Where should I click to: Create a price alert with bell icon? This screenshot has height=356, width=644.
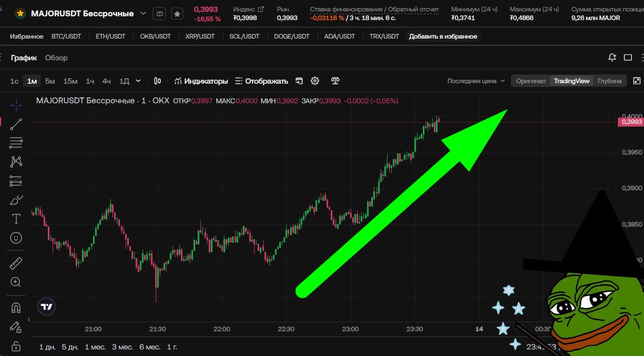(612, 58)
